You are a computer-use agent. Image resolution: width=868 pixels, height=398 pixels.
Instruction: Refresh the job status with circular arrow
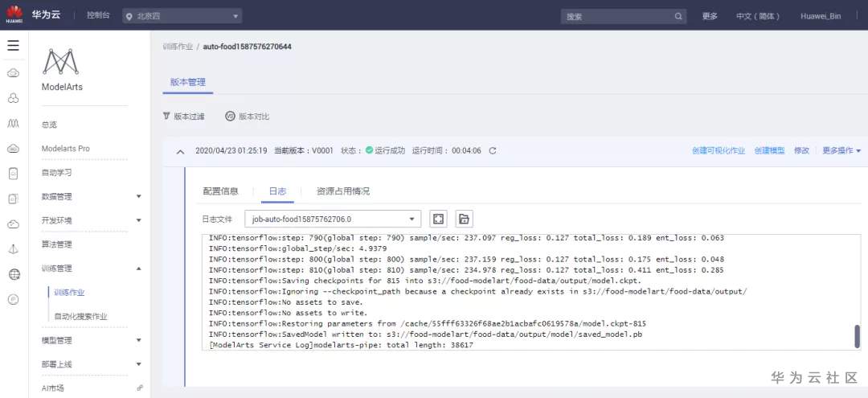[x=493, y=150]
